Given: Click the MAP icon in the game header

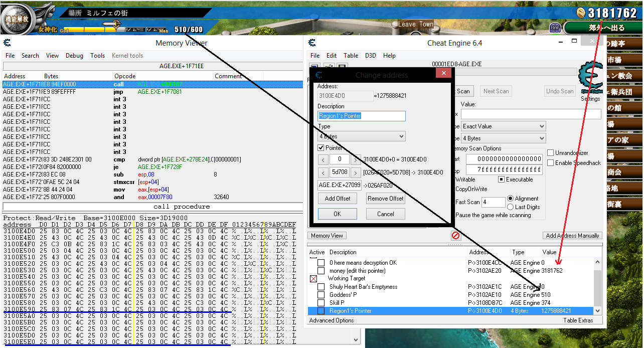Looking at the screenshot, I should click(555, 28).
